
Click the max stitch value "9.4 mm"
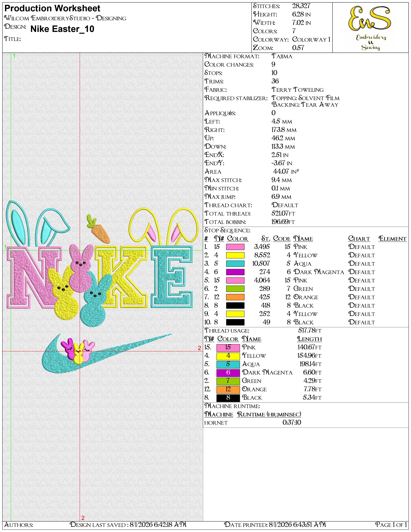pos(281,180)
